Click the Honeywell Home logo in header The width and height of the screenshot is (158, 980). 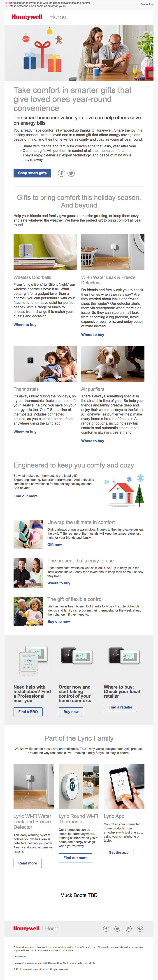coord(39,17)
